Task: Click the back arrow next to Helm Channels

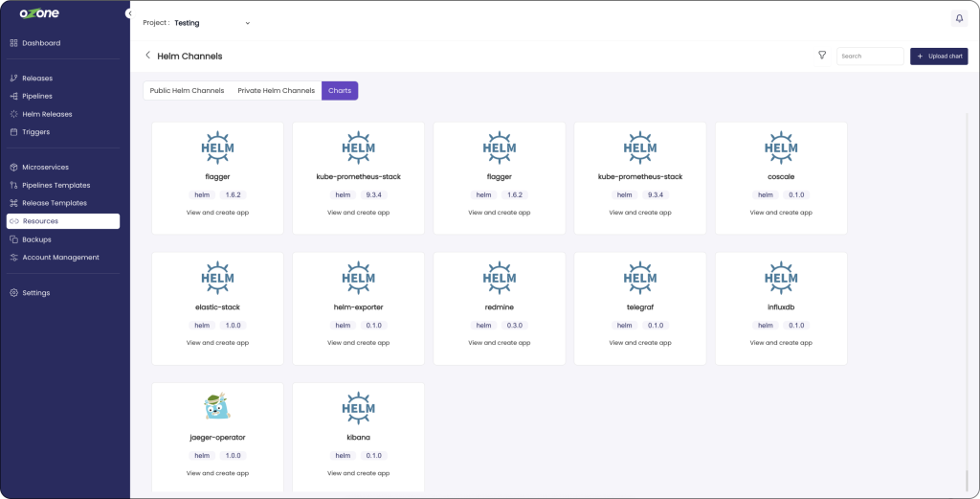Action: point(147,56)
